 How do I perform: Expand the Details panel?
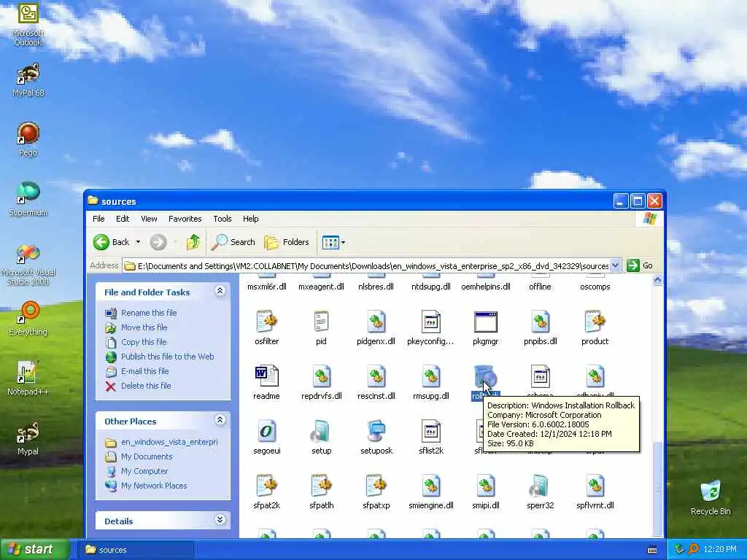click(220, 519)
